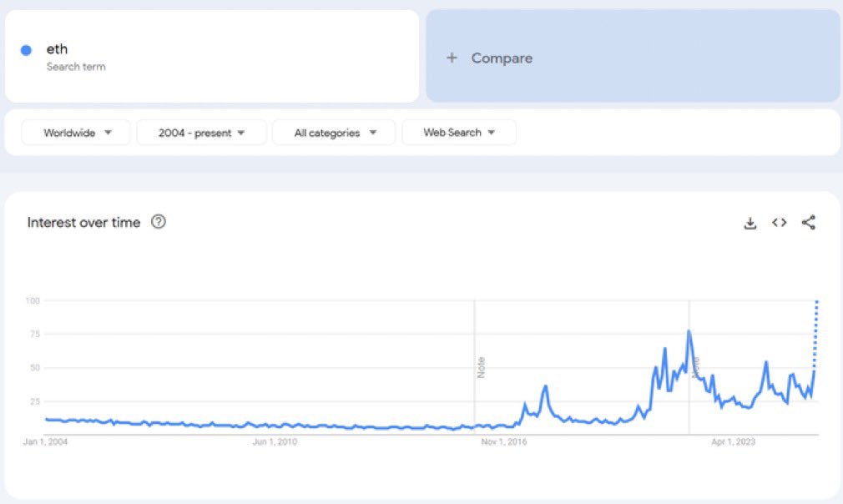
Task: Click the Note marker near 2022 peak
Action: (696, 369)
